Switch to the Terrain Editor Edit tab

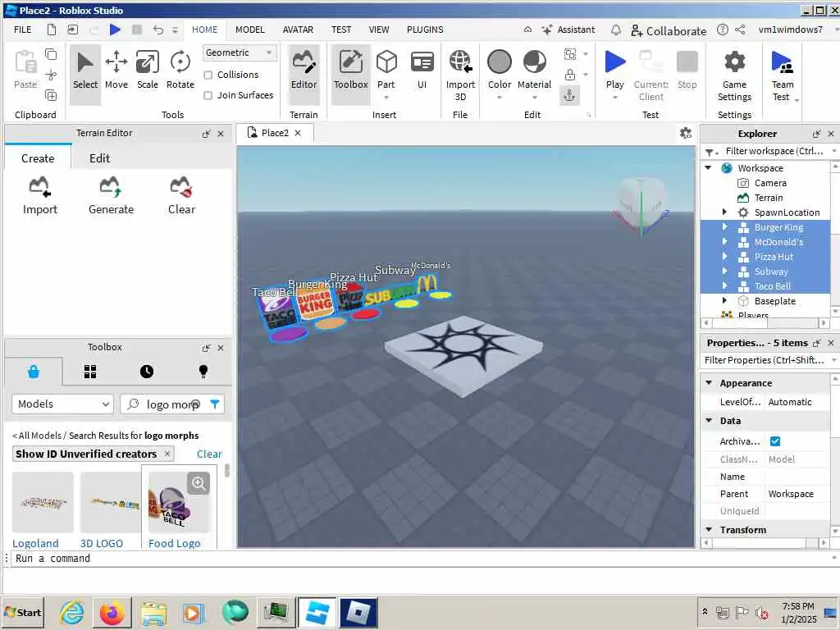pyautogui.click(x=99, y=158)
